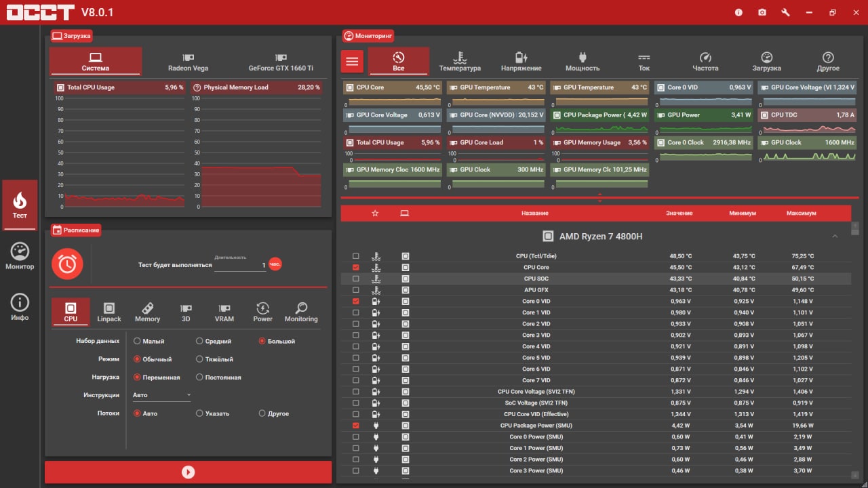Screen dimensions: 868x488
Task: Check the CPU (Tctl/Tdie) graph checkbox
Action: coord(356,256)
